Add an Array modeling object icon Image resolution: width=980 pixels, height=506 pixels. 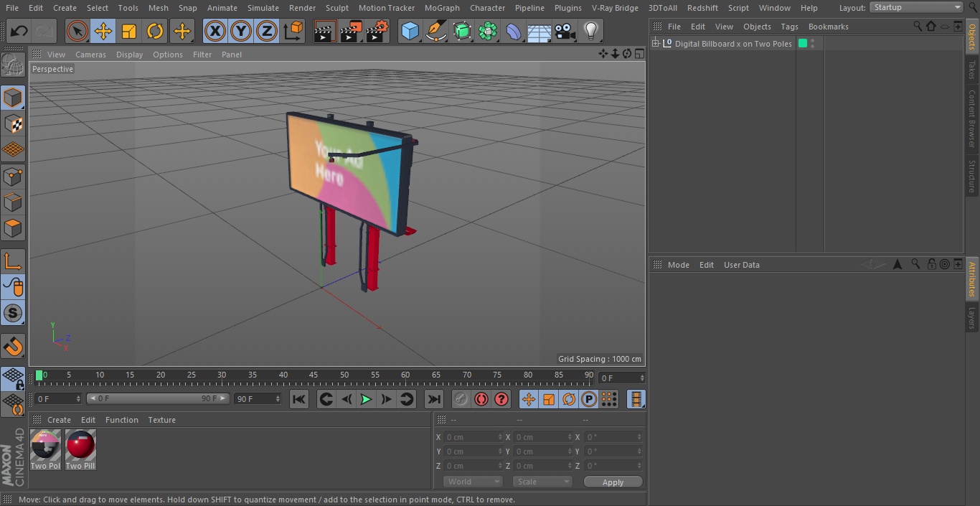488,31
